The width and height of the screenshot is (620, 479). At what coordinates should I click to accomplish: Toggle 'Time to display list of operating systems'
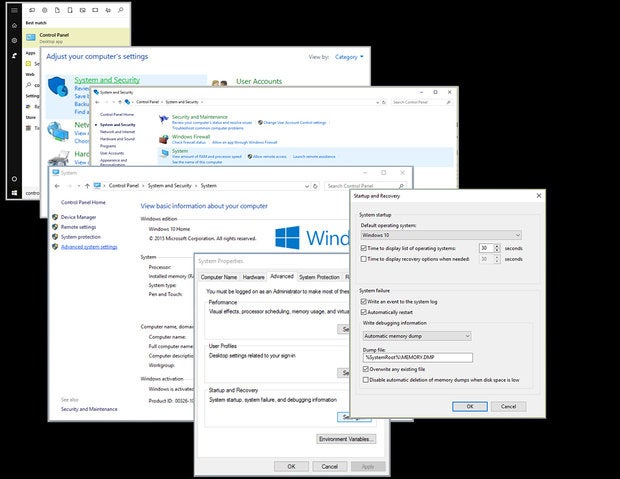363,248
